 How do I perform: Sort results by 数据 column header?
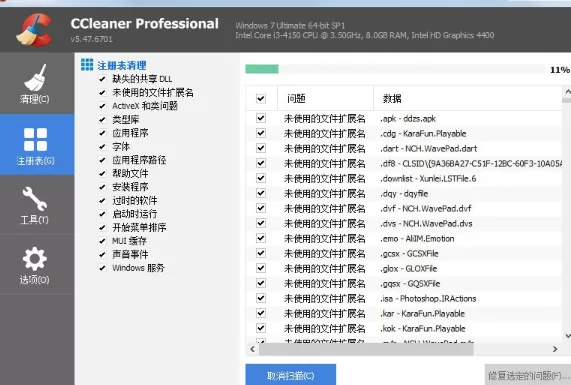pyautogui.click(x=468, y=98)
